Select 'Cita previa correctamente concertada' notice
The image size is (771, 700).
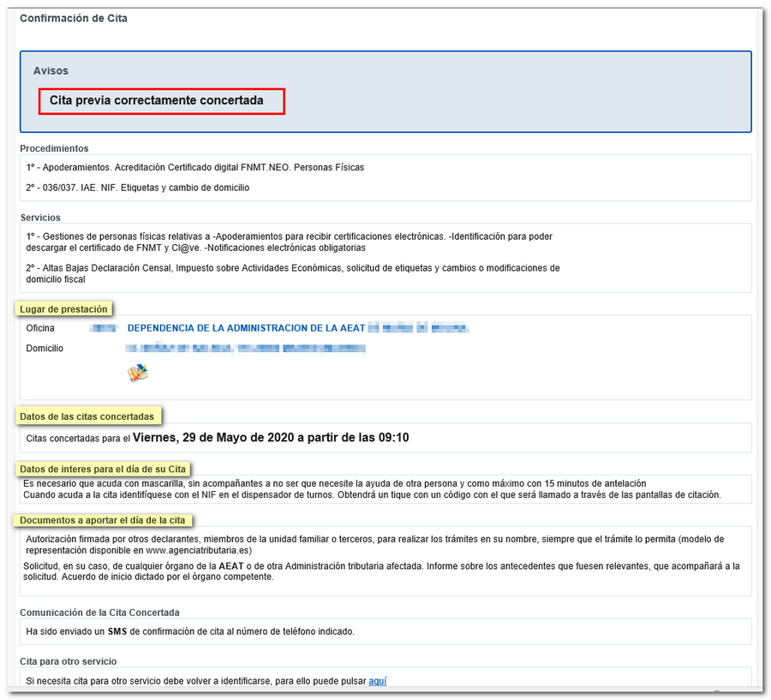point(161,101)
